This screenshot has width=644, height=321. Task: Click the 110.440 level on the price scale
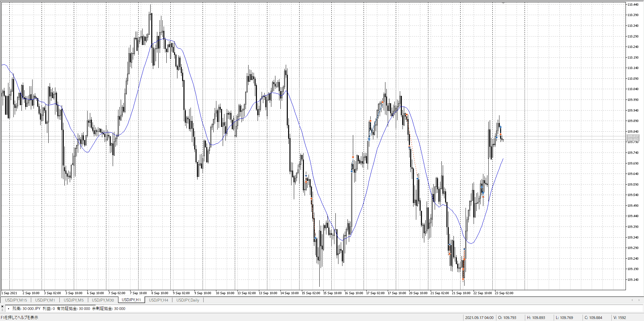[633, 5]
